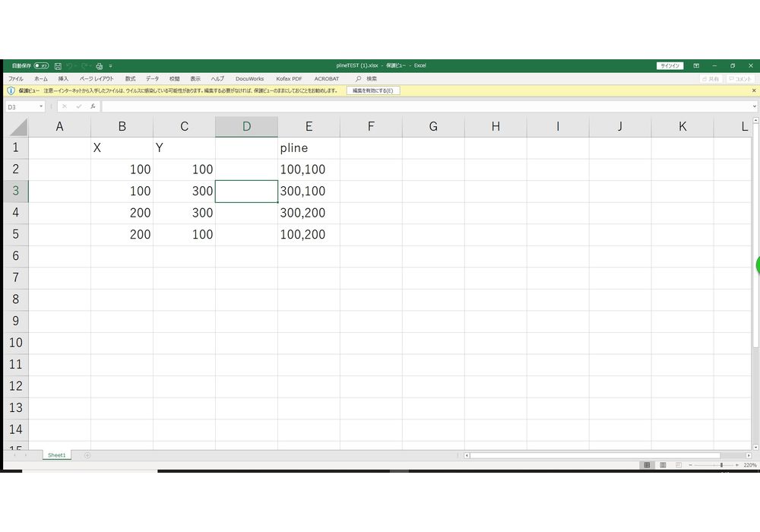Add a new sheet with plus icon
The image size is (760, 532).
click(x=87, y=455)
